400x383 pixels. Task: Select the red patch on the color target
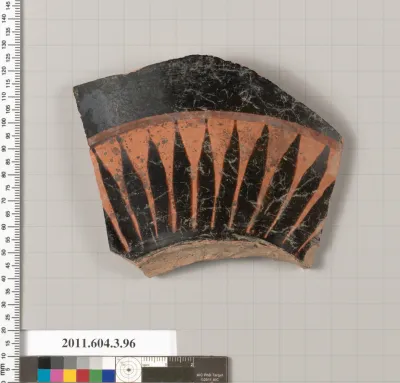point(83,376)
